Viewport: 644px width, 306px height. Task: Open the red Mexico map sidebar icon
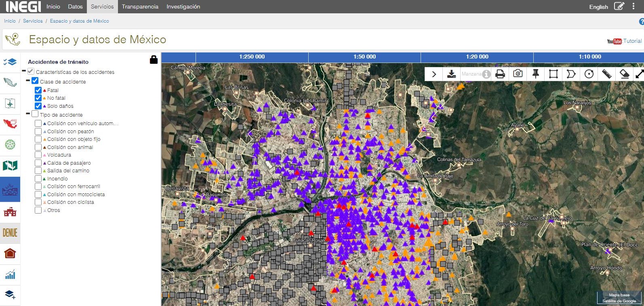click(x=10, y=124)
